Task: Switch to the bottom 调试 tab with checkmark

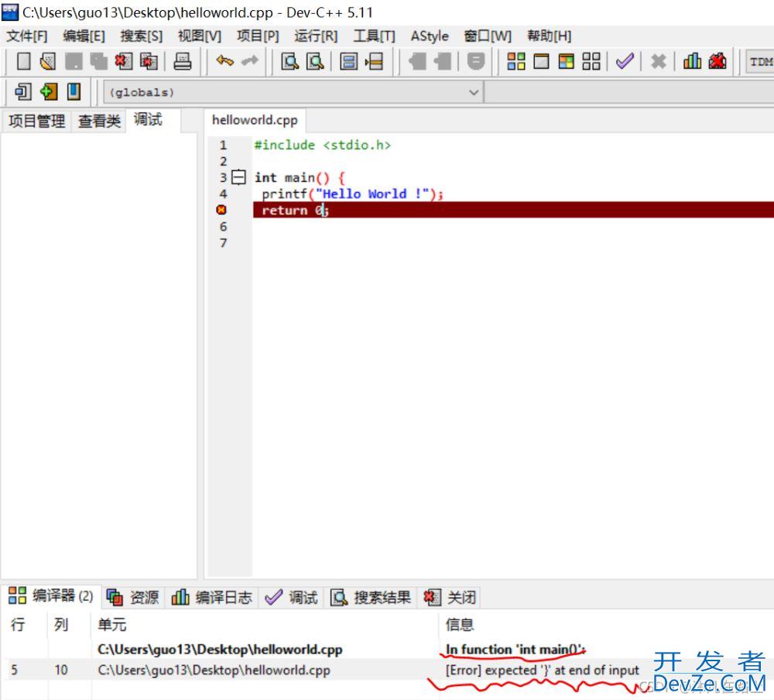Action: click(x=291, y=597)
